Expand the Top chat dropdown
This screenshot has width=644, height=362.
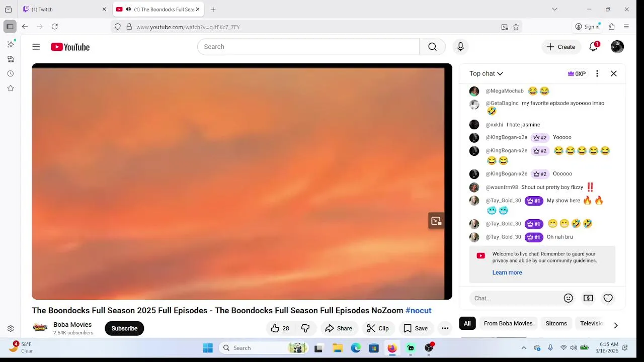pyautogui.click(x=486, y=73)
